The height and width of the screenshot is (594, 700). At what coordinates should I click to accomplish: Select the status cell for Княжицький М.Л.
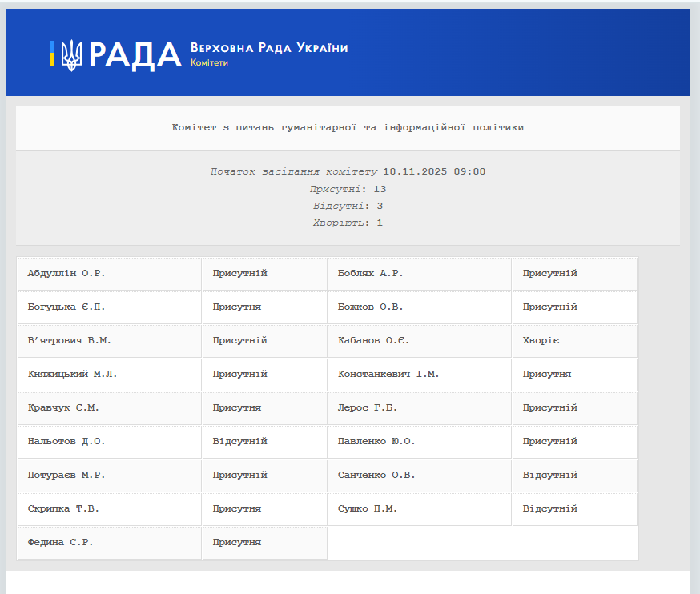[x=264, y=375]
